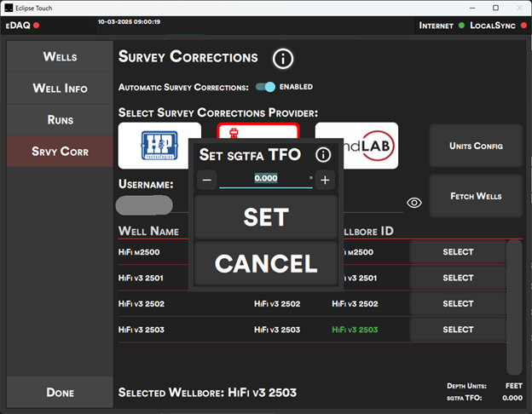Open Units Config
The height and width of the screenshot is (414, 532).
coord(475,146)
